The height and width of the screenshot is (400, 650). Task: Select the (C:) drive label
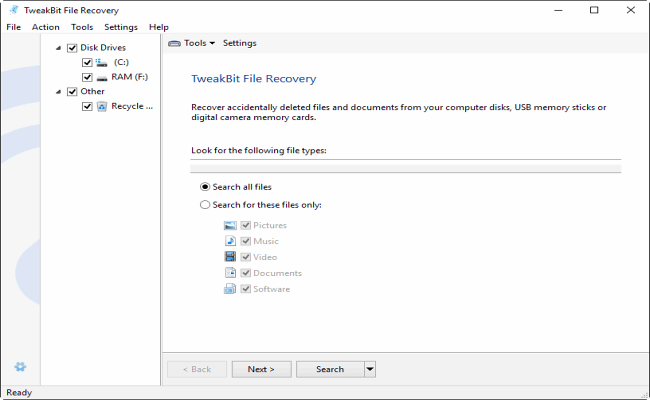(x=121, y=63)
